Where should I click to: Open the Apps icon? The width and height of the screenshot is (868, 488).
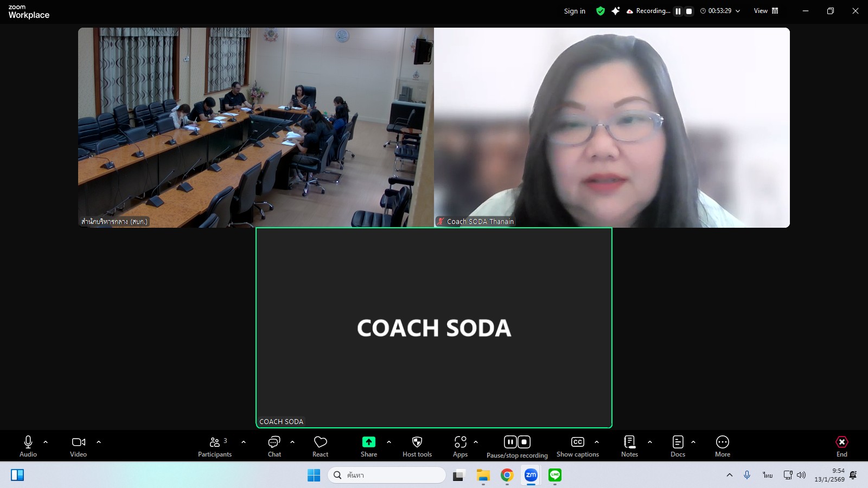[x=460, y=446]
